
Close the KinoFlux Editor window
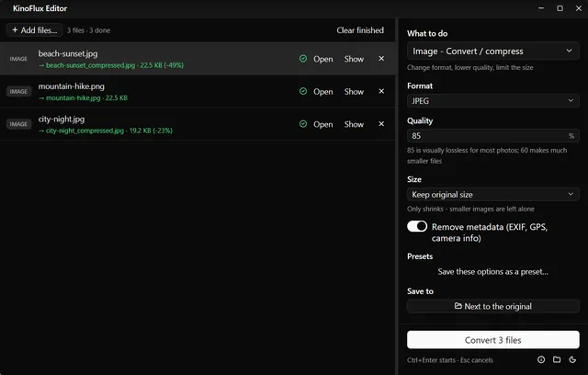tap(579, 8)
